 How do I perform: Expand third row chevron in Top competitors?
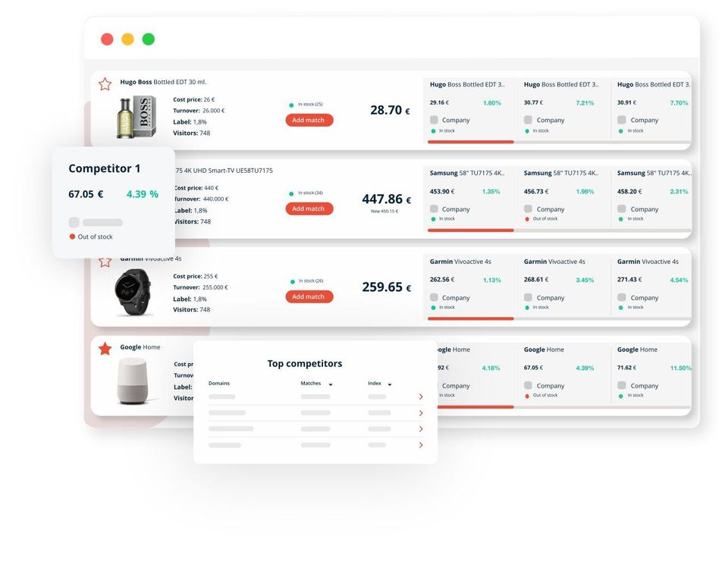point(421,429)
